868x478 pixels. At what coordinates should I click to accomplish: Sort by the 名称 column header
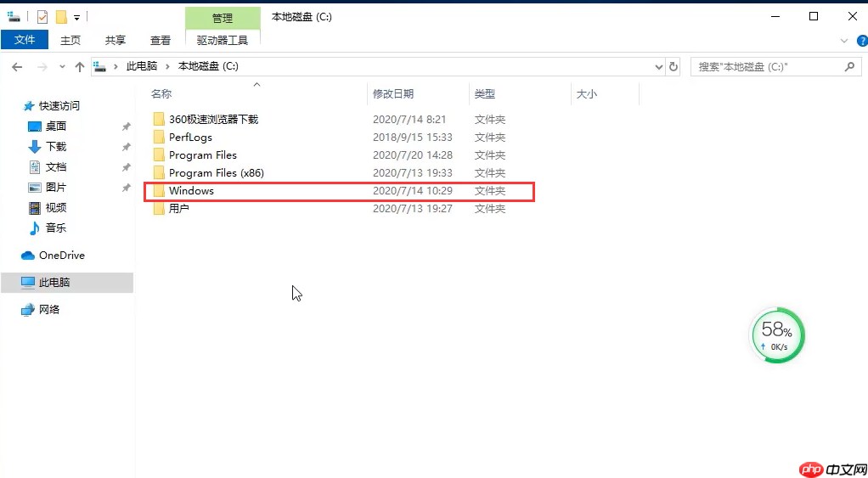[161, 94]
